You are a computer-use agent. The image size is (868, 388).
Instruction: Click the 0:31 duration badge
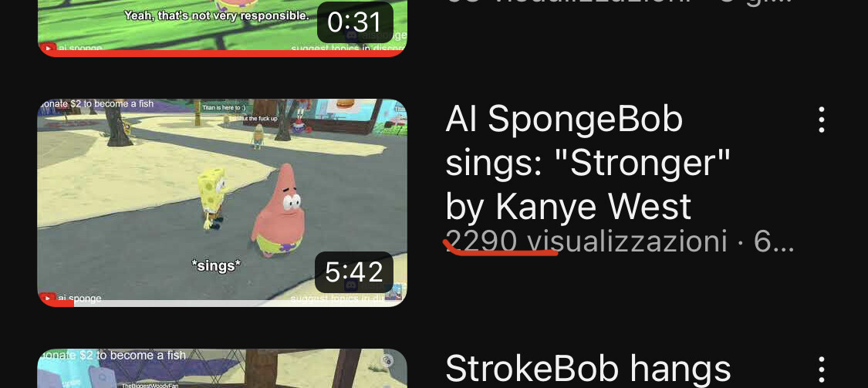point(354,22)
